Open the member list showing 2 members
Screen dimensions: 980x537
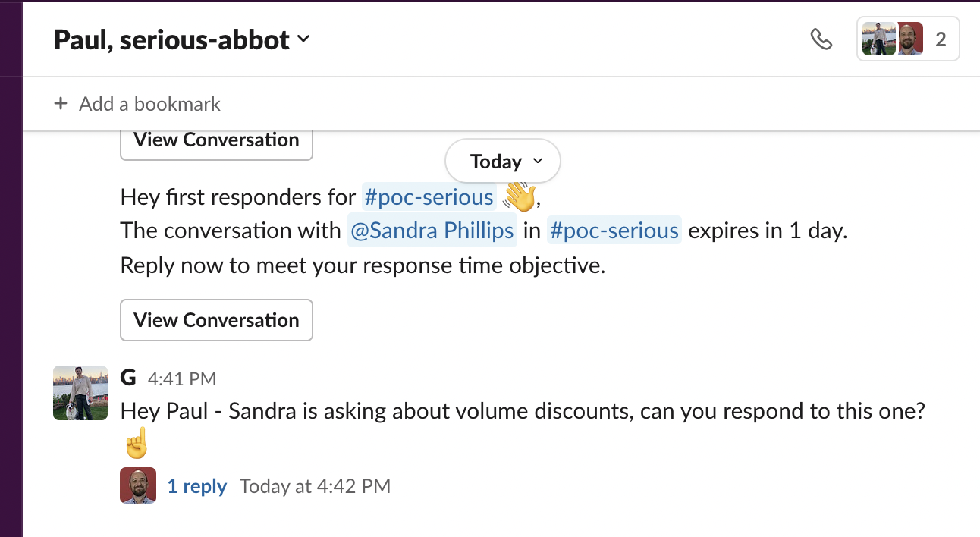tap(908, 39)
